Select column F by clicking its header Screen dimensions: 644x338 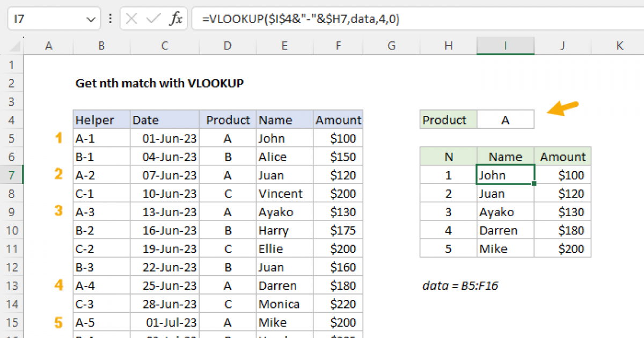338,46
